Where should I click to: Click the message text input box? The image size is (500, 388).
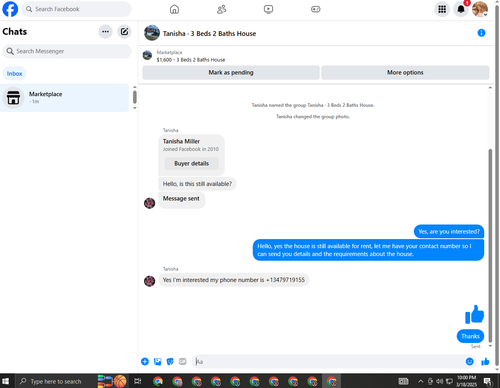[328, 361]
